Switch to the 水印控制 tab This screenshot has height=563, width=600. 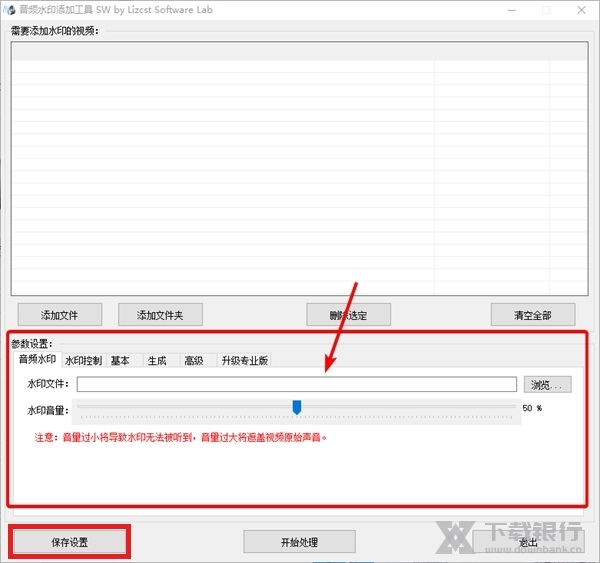tap(84, 360)
